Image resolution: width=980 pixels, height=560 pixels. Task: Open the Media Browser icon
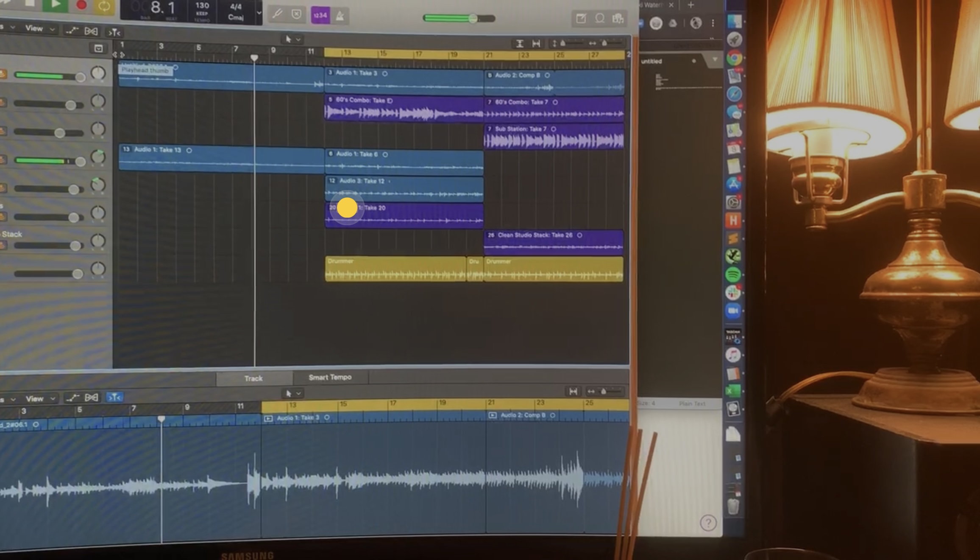618,18
